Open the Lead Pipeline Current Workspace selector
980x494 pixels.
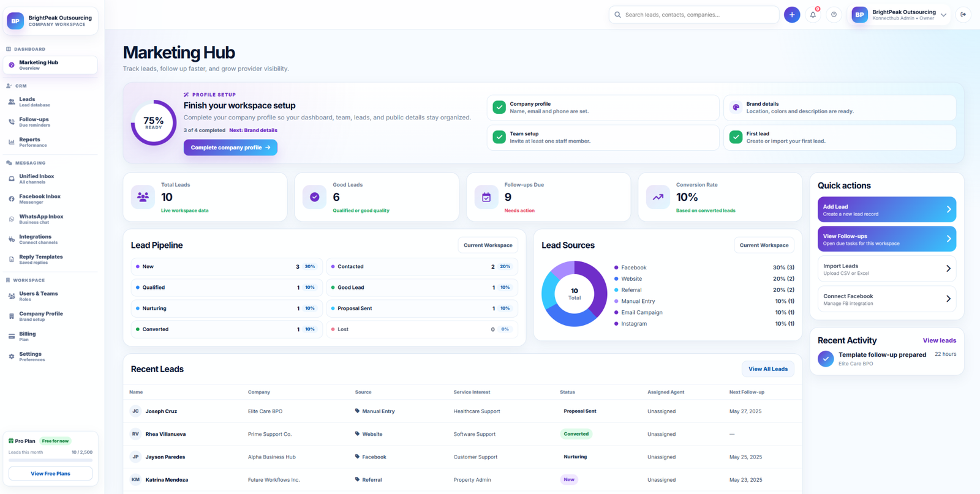coord(488,245)
